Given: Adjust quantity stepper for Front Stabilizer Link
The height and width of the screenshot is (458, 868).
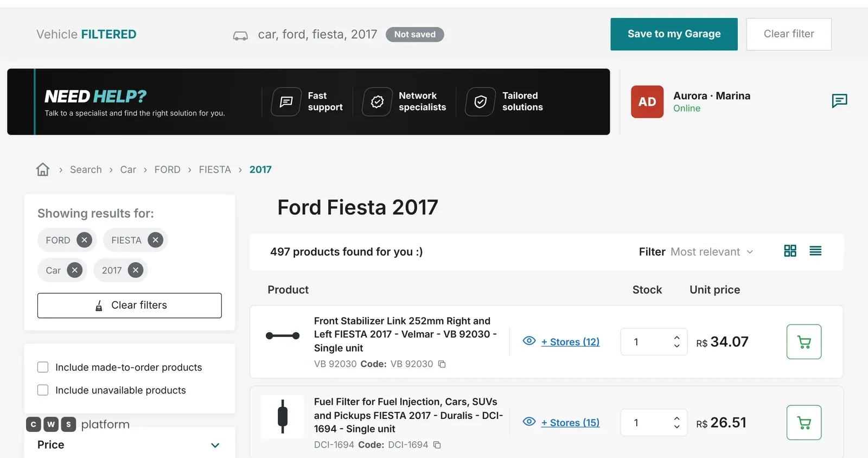Looking at the screenshot, I should [x=676, y=341].
